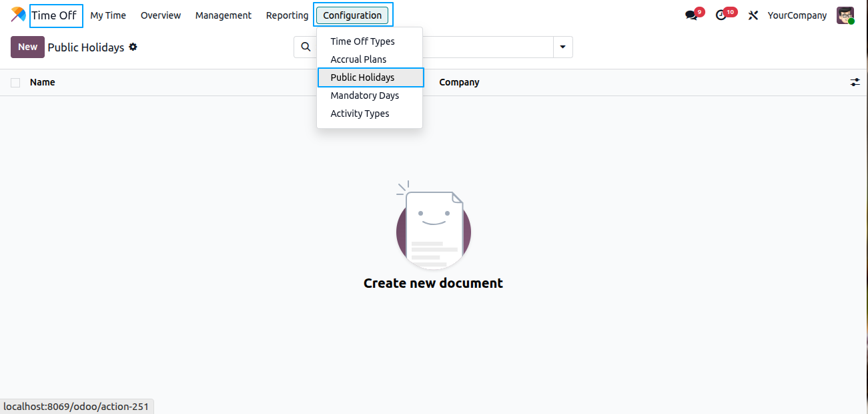The height and width of the screenshot is (414, 868).
Task: Open the messages conversation icon
Action: 691,15
